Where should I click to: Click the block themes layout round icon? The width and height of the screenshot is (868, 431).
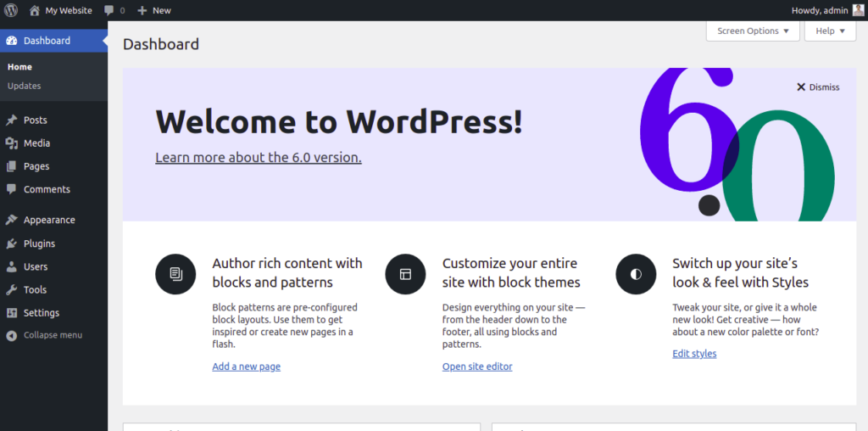pyautogui.click(x=405, y=274)
